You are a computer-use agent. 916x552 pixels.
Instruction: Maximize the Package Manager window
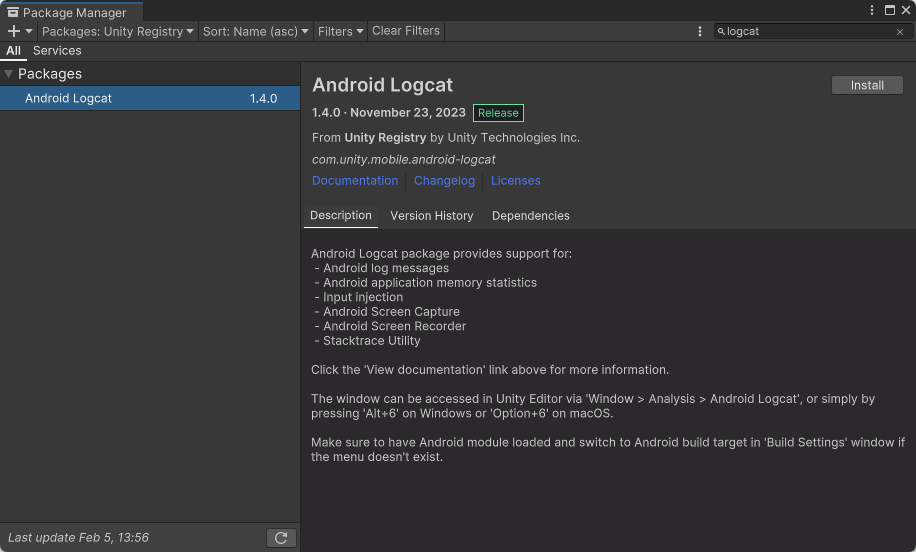pos(889,10)
